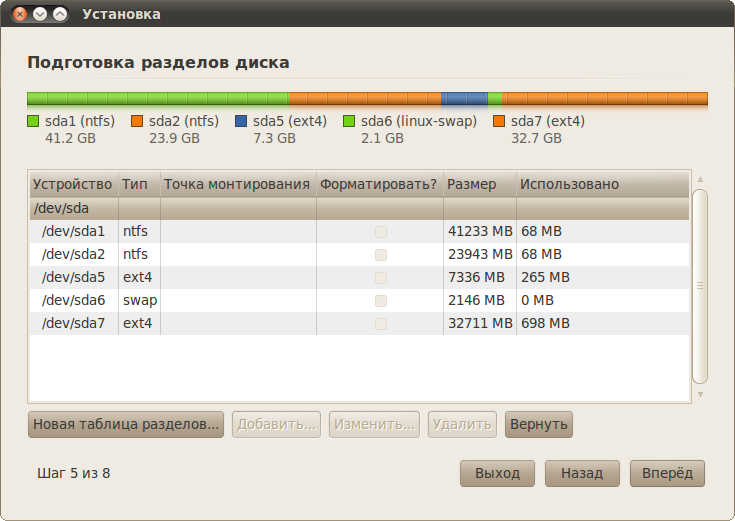Select the /dev/sda disk row
Screen dimensions: 735x521
pyautogui.click(x=360, y=208)
